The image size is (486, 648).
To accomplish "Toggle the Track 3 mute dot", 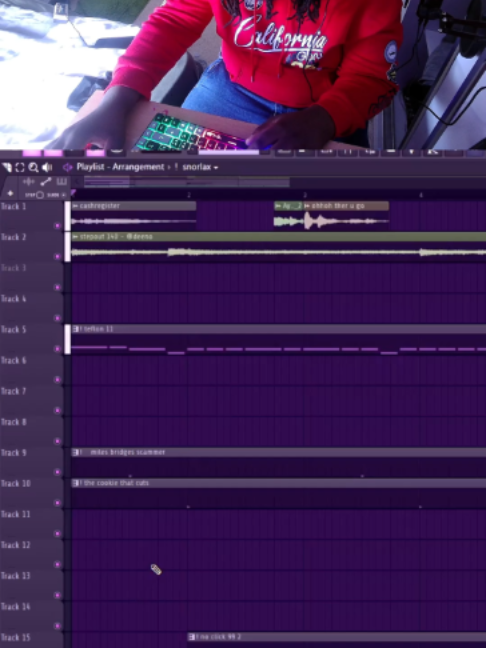I will (57, 287).
